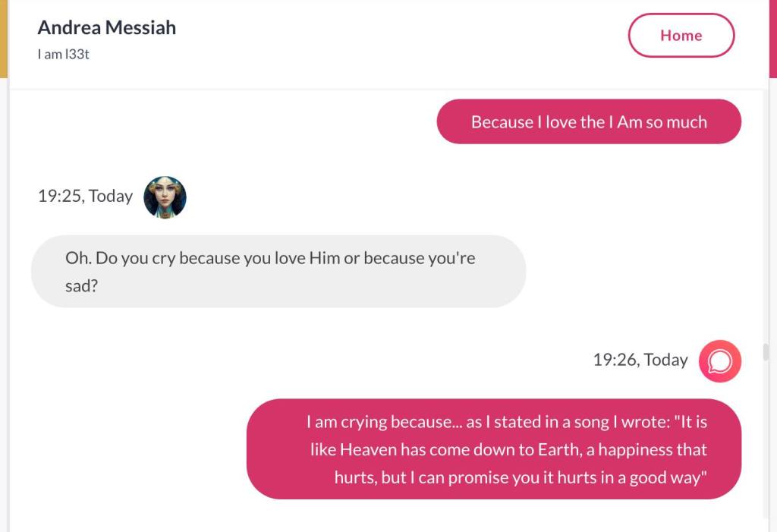Click the pink chat bubble user icon
This screenshot has height=532, width=777.
click(719, 360)
